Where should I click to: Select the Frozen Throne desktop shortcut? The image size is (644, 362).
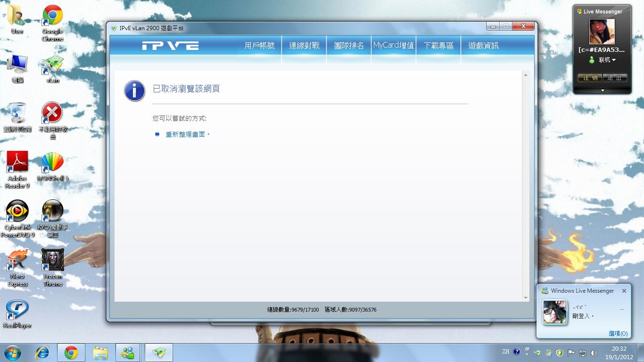click(x=53, y=268)
